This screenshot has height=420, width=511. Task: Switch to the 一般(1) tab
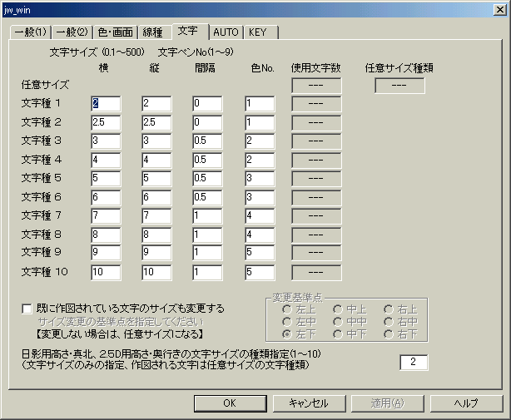(x=31, y=32)
